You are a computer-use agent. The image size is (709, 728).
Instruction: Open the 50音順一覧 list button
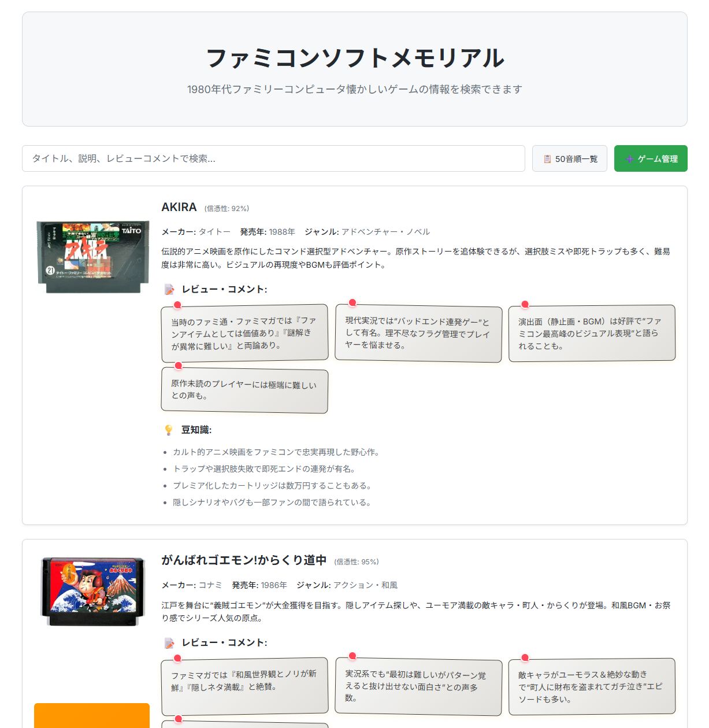click(x=570, y=158)
